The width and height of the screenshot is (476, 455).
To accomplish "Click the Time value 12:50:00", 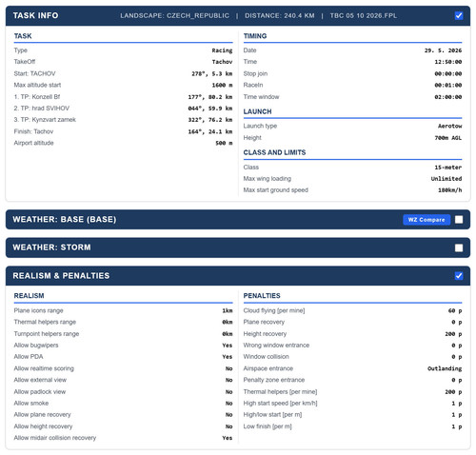I will point(448,62).
